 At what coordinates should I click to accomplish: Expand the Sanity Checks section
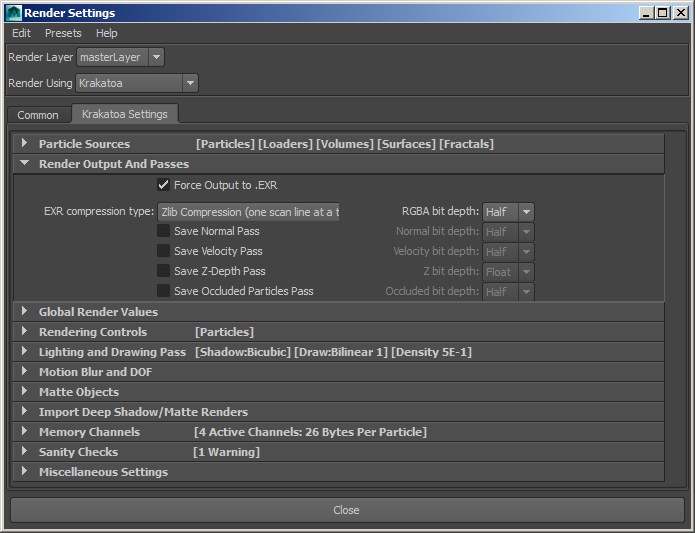tap(339, 452)
